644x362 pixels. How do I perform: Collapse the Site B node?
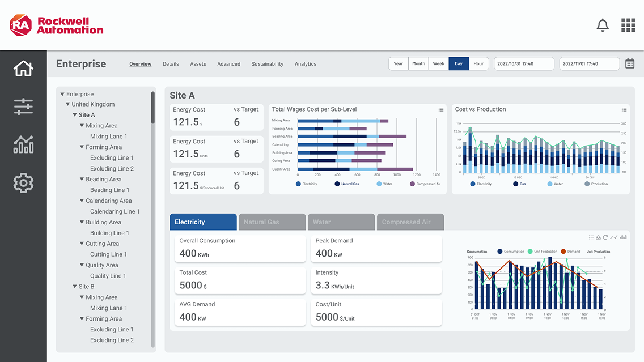coord(75,287)
